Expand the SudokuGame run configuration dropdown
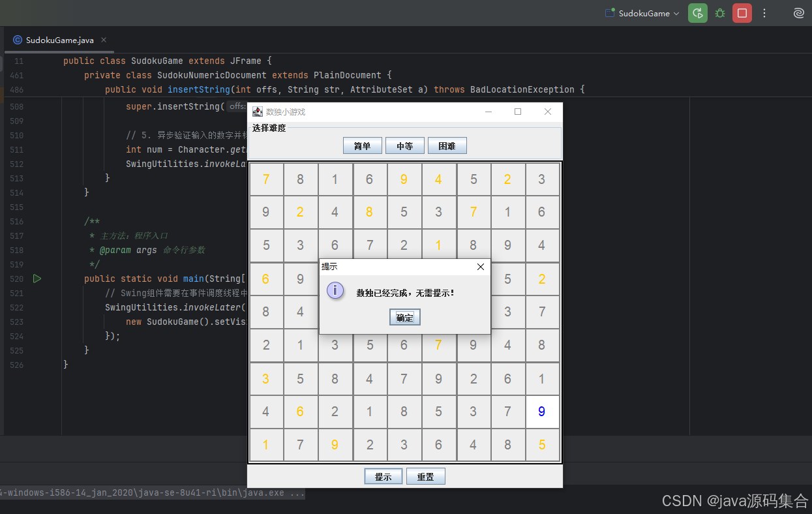812x514 pixels. (642, 13)
